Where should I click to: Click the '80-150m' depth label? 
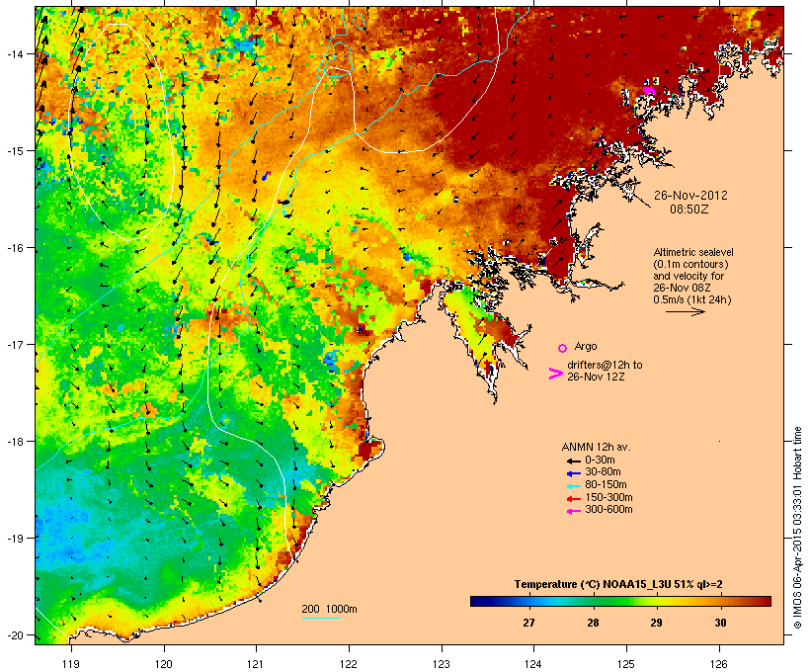[x=606, y=485]
